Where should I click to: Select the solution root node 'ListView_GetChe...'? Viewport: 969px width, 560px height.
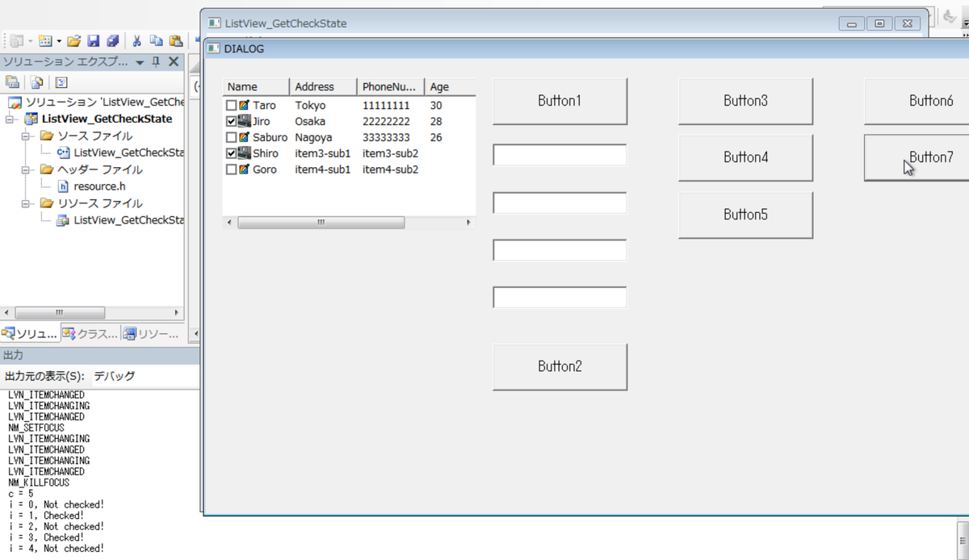coord(96,102)
